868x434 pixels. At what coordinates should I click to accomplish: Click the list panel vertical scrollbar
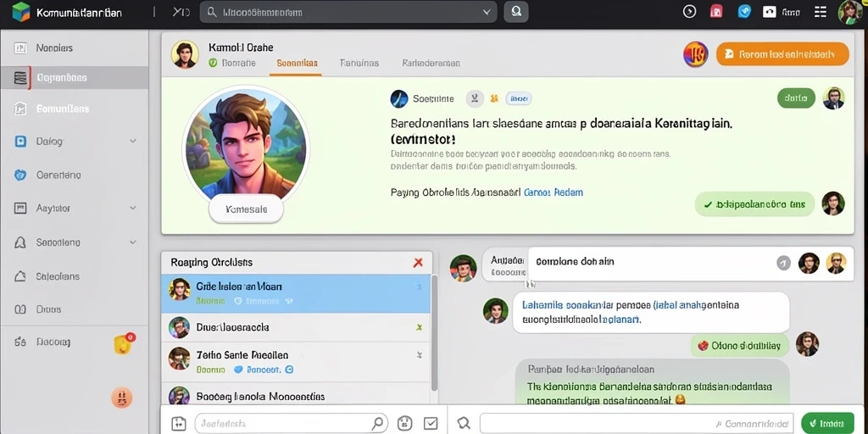click(x=435, y=332)
